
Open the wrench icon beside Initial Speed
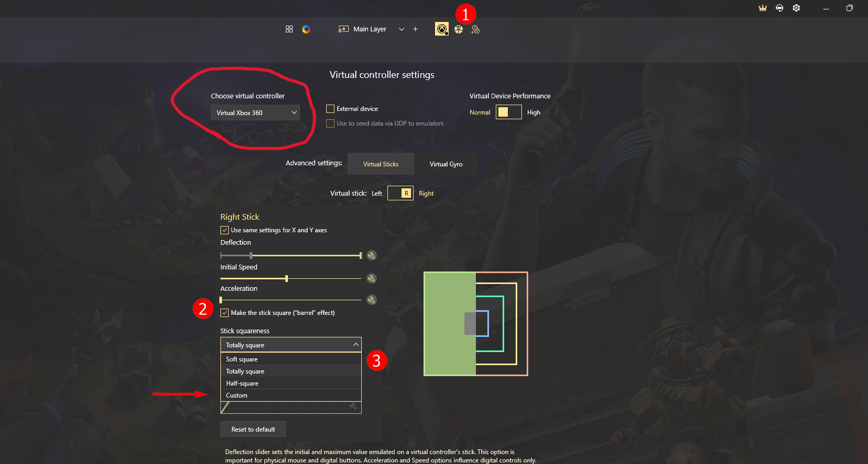[x=371, y=278]
